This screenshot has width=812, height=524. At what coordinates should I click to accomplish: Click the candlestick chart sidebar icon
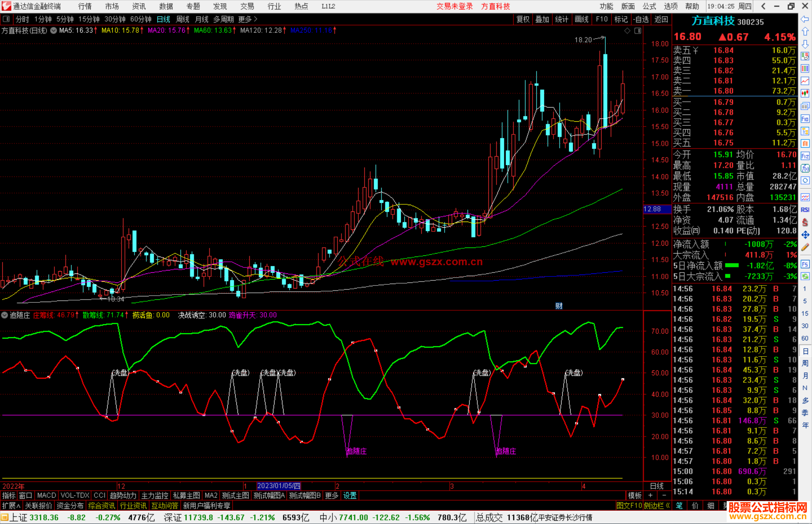pos(805,93)
